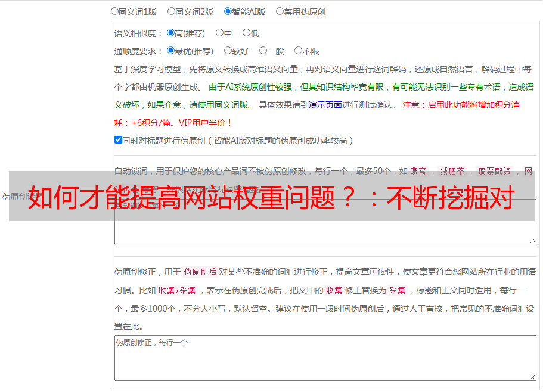The image size is (543, 392).
Task: Choose the 智能AI版 radio option
Action: (x=228, y=11)
